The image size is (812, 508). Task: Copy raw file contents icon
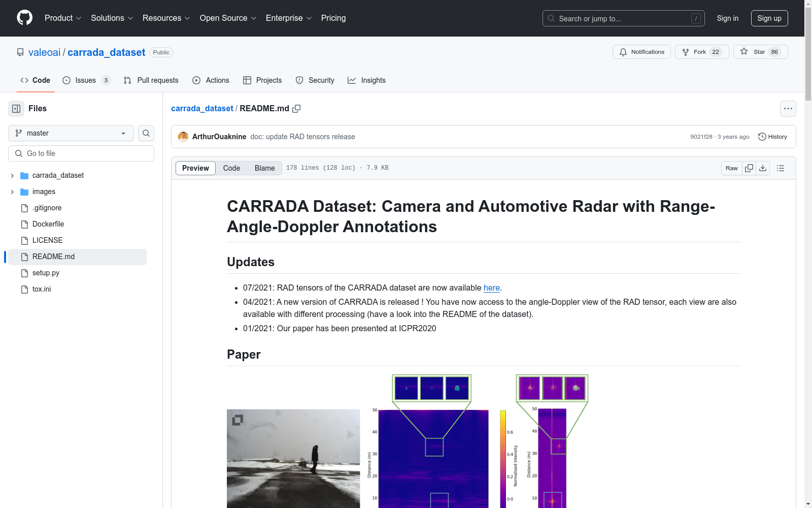pos(749,168)
